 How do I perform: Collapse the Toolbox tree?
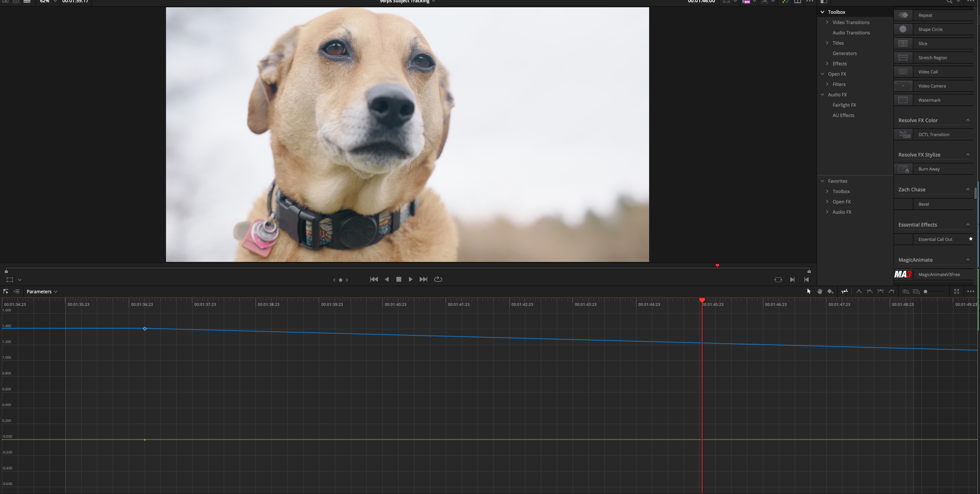pyautogui.click(x=822, y=12)
